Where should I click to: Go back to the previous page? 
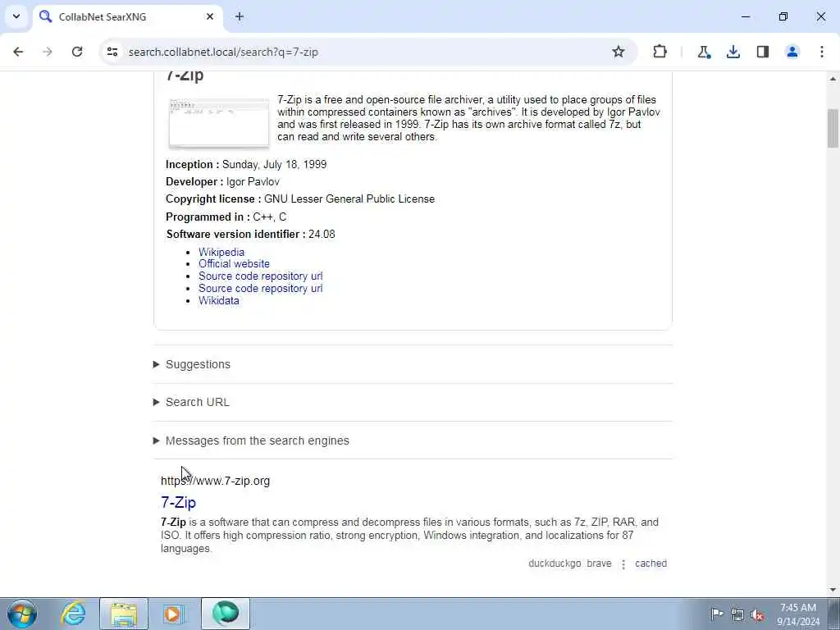coord(18,52)
